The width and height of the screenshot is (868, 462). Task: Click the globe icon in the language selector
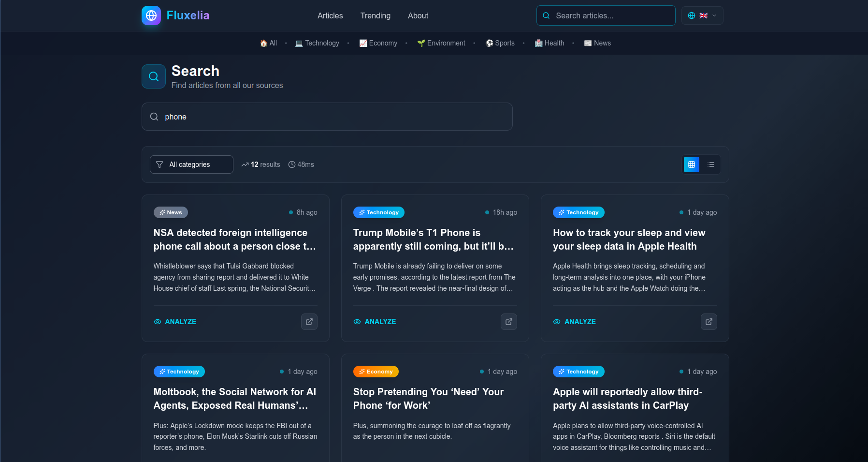[x=691, y=15]
